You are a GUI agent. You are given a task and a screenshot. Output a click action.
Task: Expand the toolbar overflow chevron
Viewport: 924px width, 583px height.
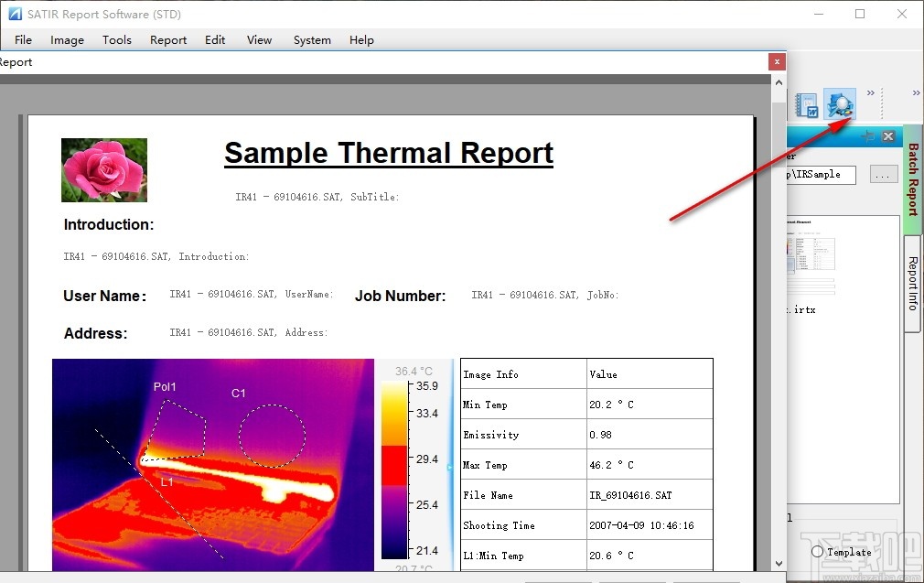869,92
